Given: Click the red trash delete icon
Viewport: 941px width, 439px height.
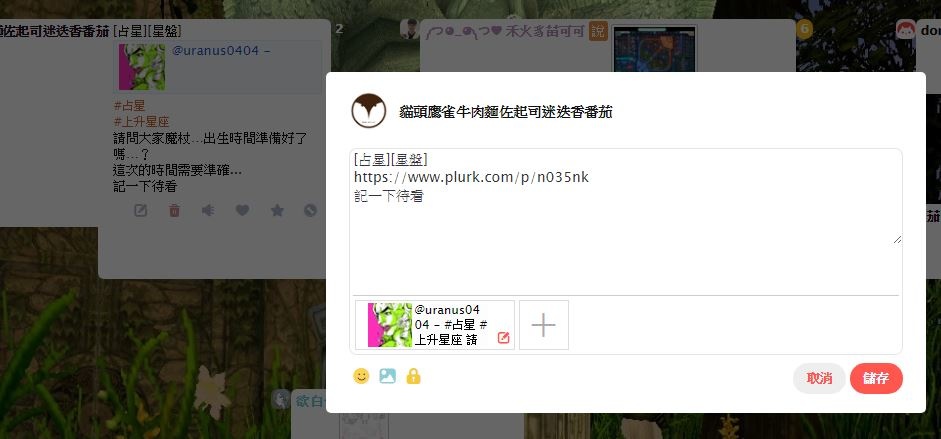Looking at the screenshot, I should tap(174, 211).
